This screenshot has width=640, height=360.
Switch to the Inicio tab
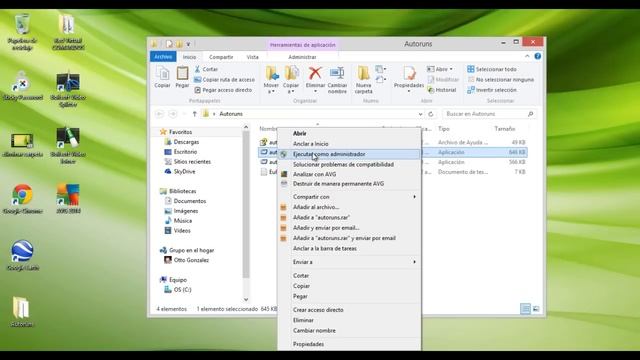(x=189, y=57)
